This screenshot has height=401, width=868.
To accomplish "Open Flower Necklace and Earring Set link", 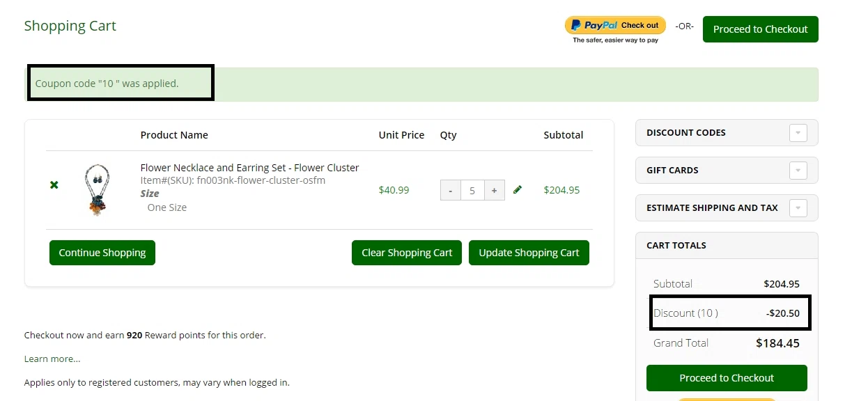I will pyautogui.click(x=250, y=168).
